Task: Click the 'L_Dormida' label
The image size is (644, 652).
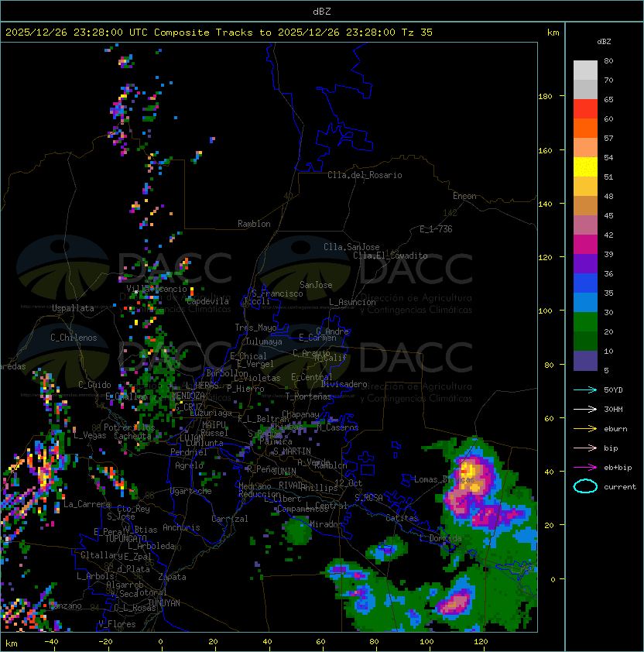Action: click(440, 538)
